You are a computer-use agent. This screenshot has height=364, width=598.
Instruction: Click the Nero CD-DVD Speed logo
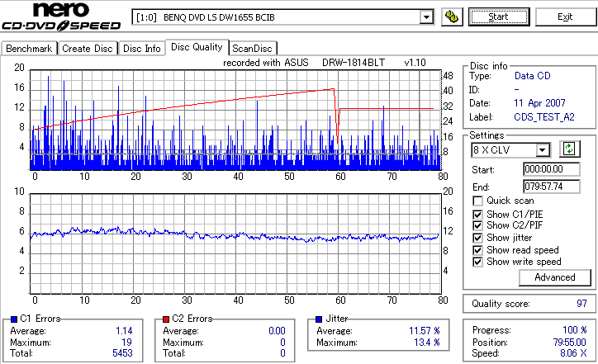click(x=61, y=16)
